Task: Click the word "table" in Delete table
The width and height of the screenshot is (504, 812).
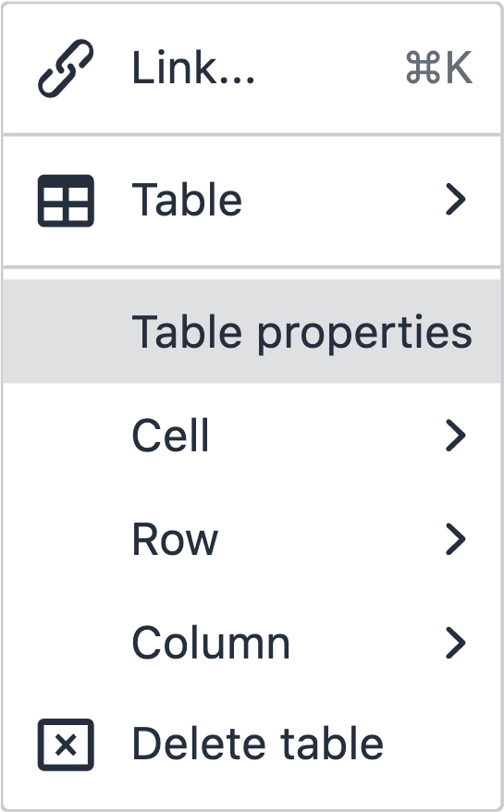Action: (x=332, y=744)
